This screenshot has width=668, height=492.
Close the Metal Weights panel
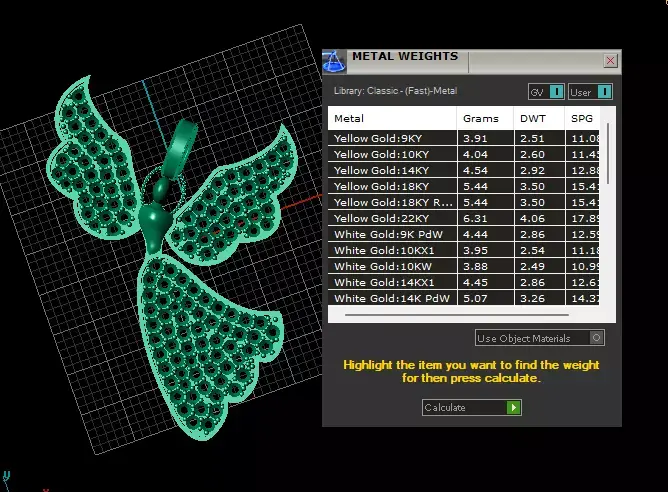(610, 61)
